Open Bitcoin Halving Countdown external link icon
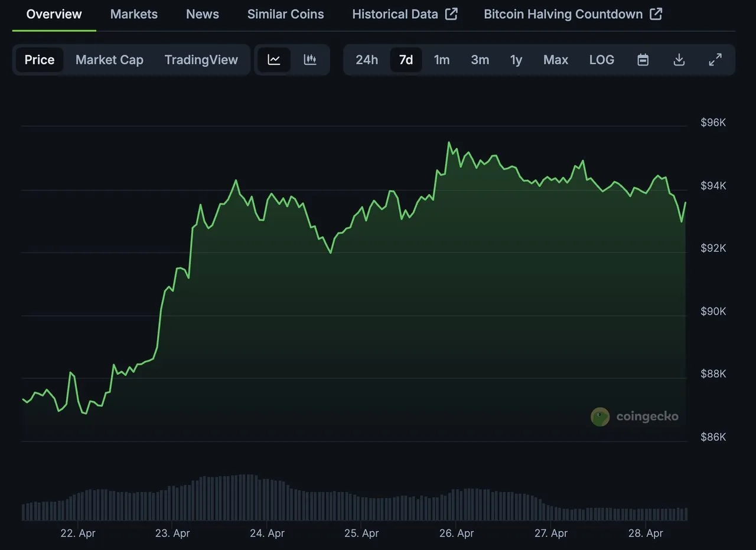 point(656,14)
